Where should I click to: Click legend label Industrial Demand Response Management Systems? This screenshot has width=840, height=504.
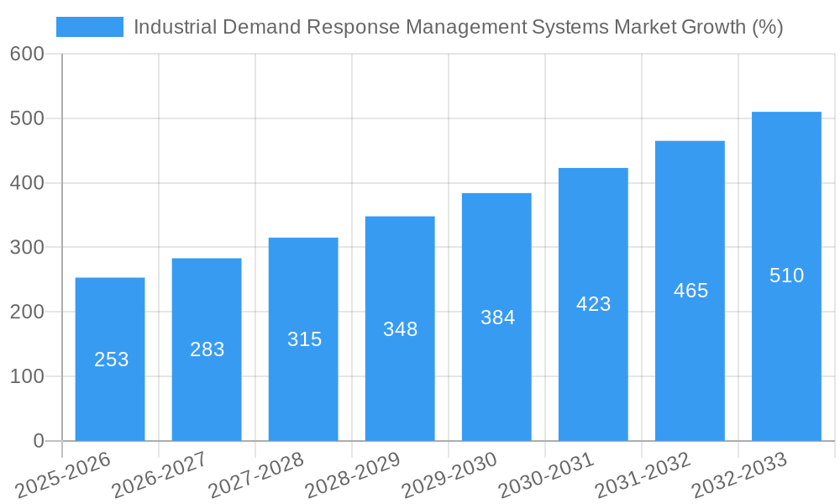(x=458, y=27)
